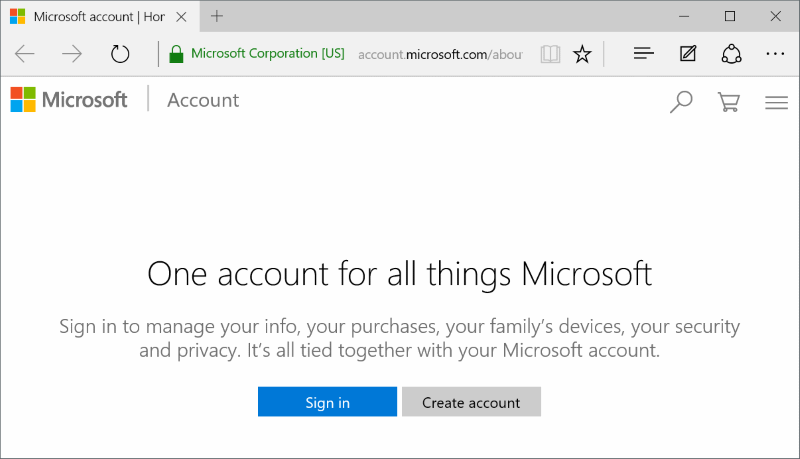Minimize the browser window
800x459 pixels.
pyautogui.click(x=684, y=16)
